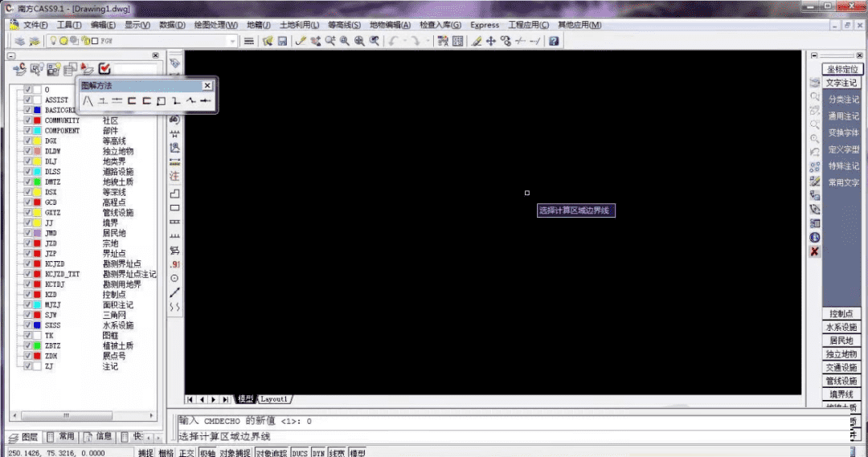The width and height of the screenshot is (868, 457).
Task: Collapse the right panel with the minus button
Action: tap(814, 56)
